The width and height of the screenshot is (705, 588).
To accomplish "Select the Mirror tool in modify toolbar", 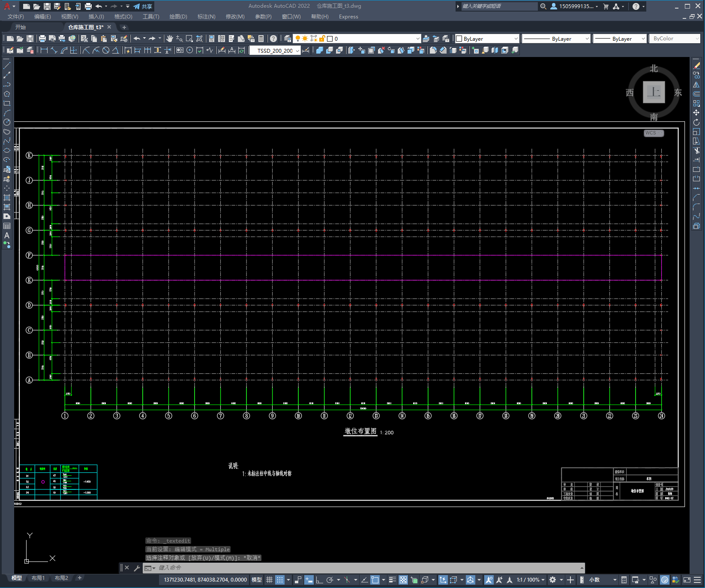I will [x=696, y=84].
